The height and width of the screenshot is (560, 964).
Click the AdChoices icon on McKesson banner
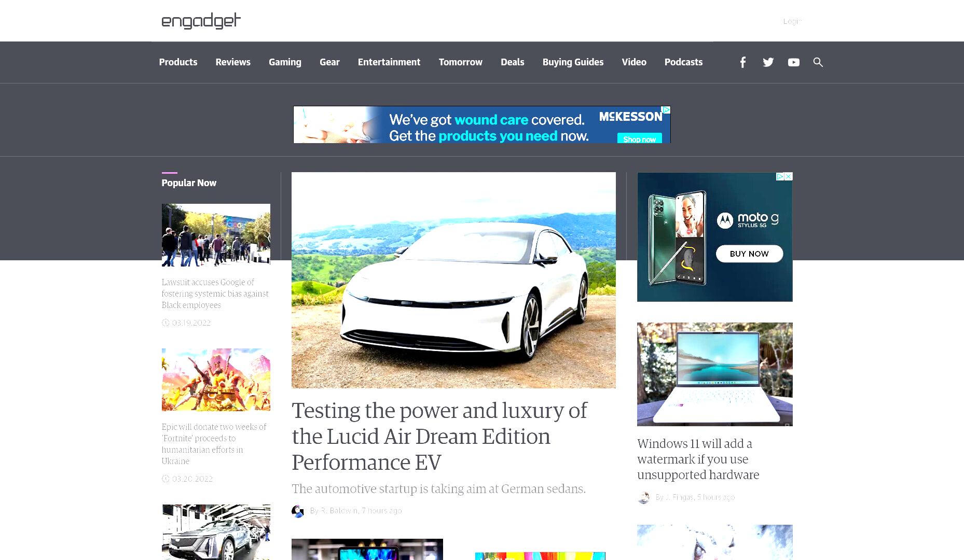[x=667, y=110]
